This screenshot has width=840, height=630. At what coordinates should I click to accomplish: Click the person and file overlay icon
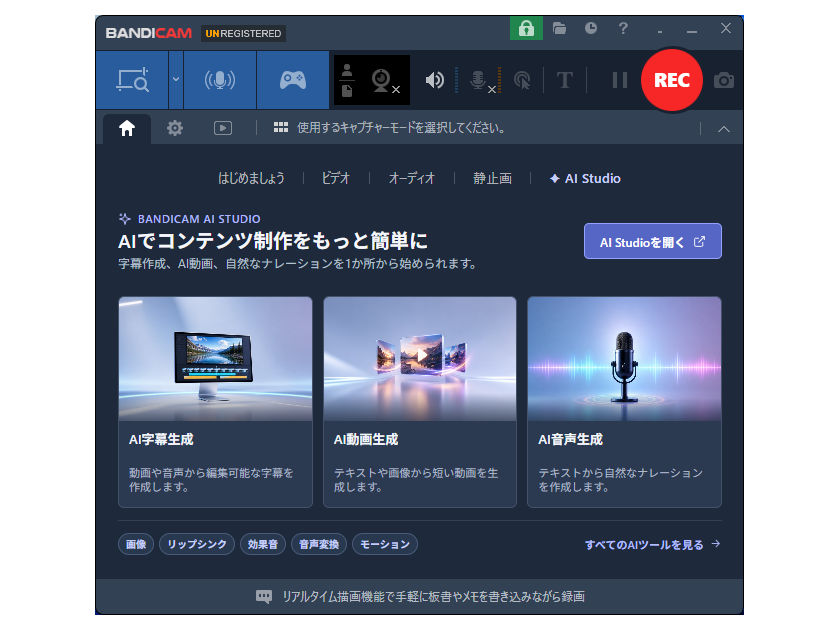347,80
